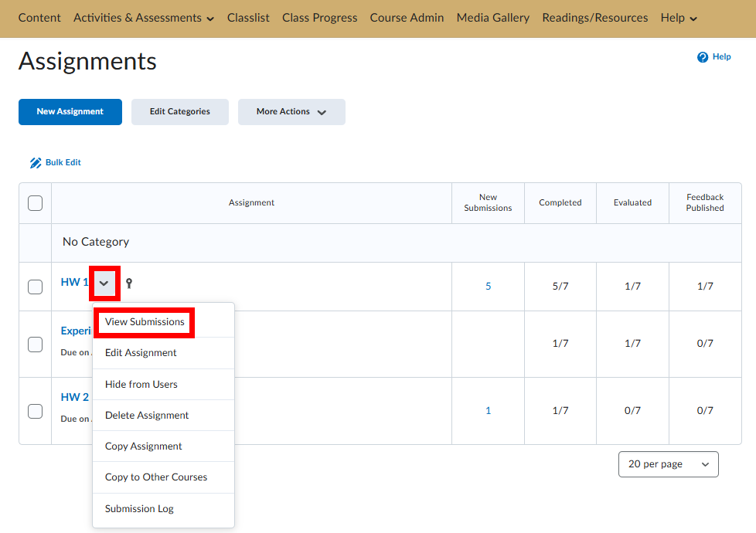Collapse the HW 1 actions chevron
The width and height of the screenshot is (756, 533).
(104, 283)
